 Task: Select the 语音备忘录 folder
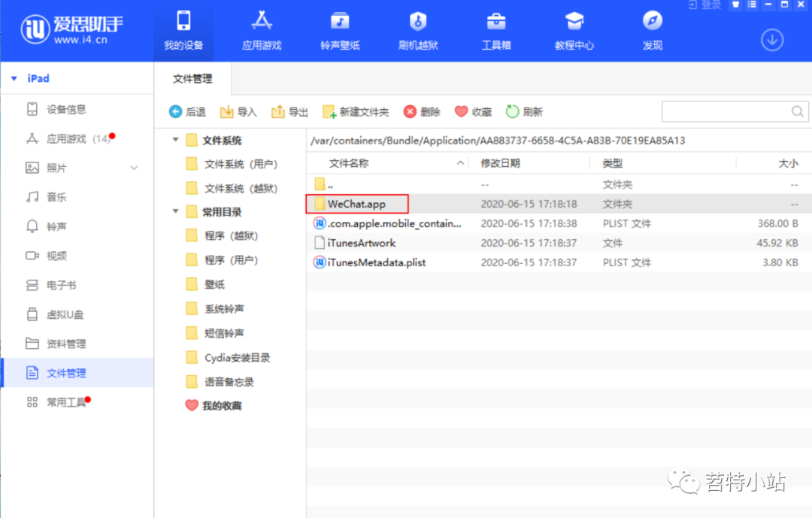pos(220,382)
